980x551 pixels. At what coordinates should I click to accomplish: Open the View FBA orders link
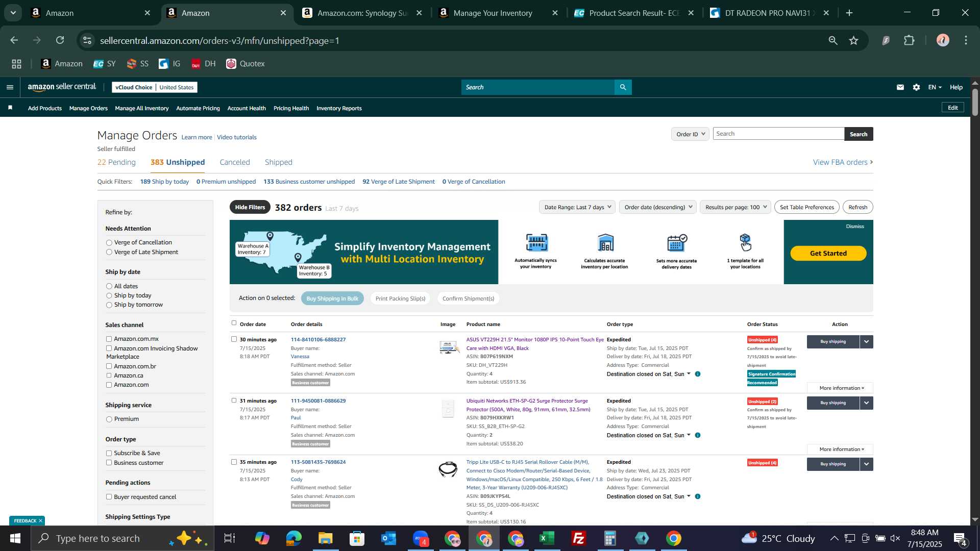[843, 162]
